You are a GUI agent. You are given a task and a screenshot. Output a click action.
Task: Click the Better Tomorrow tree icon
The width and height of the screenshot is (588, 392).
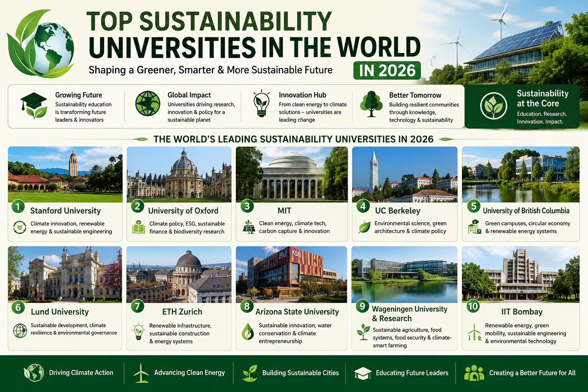(371, 104)
